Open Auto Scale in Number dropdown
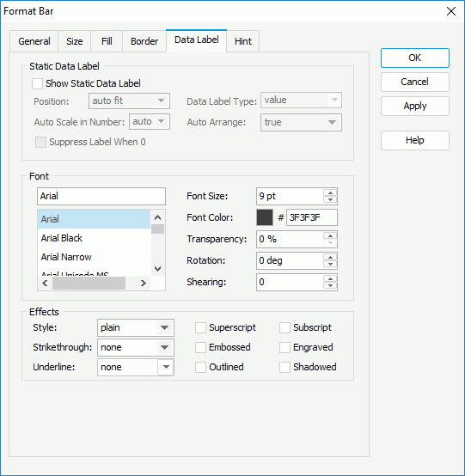This screenshot has width=465, height=476. point(150,121)
